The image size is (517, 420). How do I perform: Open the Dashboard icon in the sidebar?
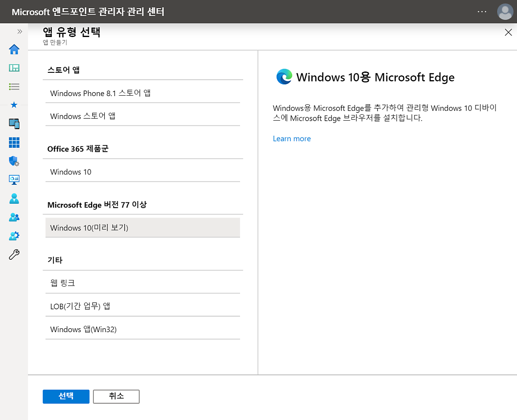(x=14, y=68)
